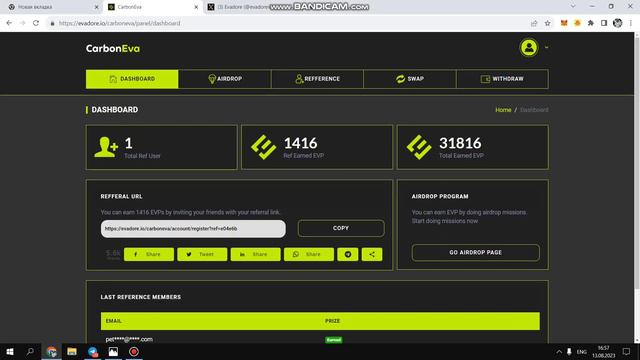
Task: Click the 31816 Total Earned value
Action: click(x=460, y=143)
